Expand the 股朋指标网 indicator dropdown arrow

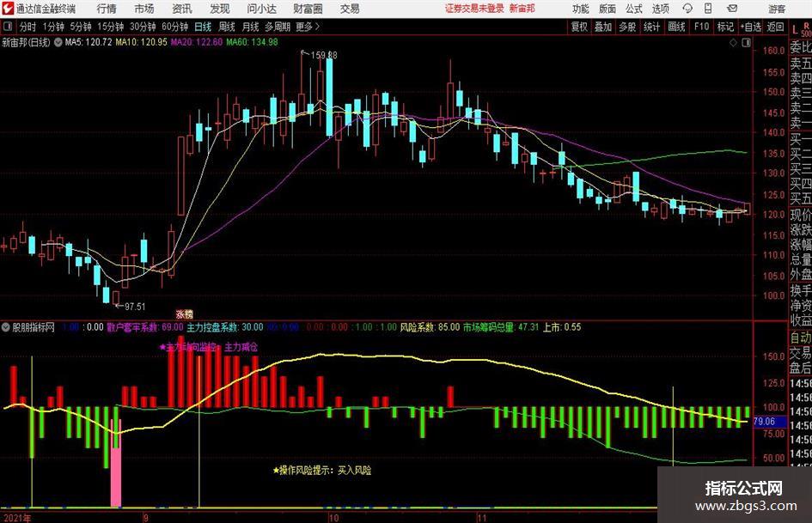click(x=6, y=327)
